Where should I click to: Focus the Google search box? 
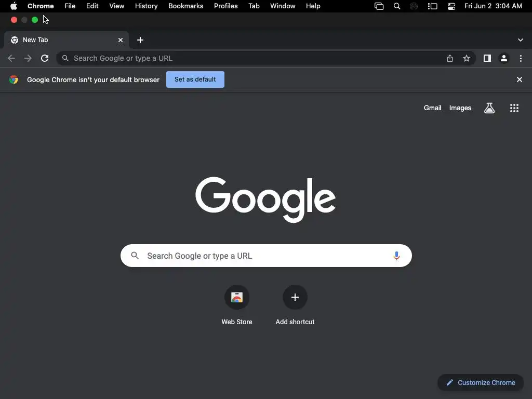coord(266,256)
